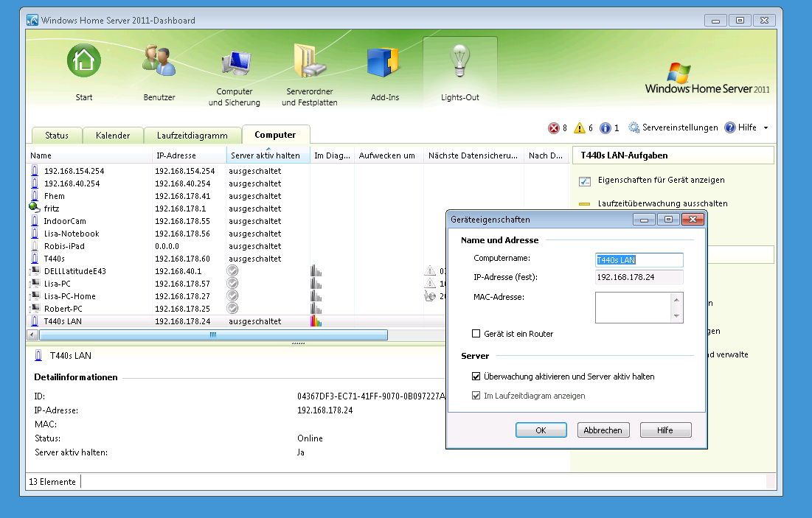Click the diagram bars icon for Lisa-PC
The height and width of the screenshot is (518, 812).
point(316,283)
